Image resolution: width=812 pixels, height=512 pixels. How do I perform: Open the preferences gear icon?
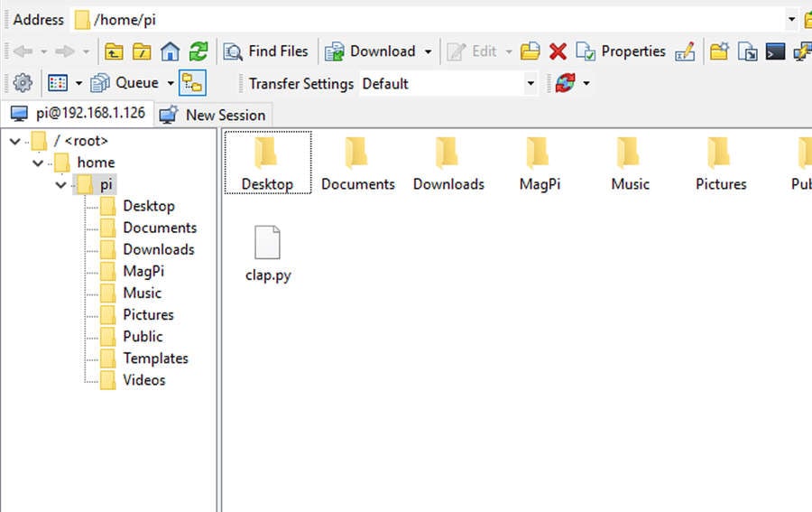[x=23, y=83]
